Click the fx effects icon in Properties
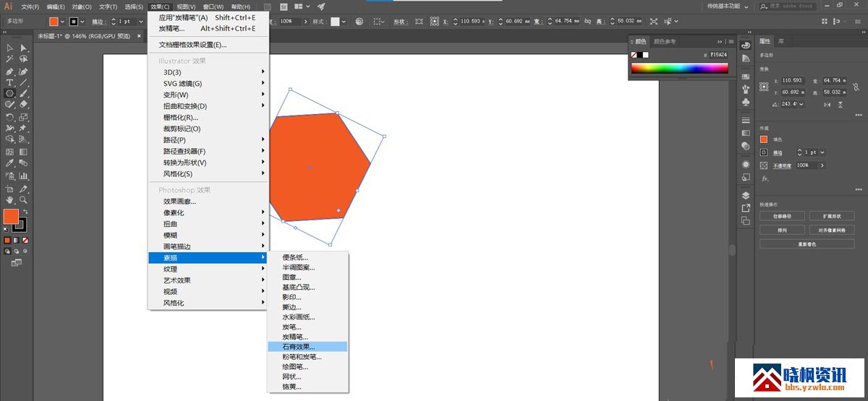The image size is (868, 401). [x=765, y=178]
